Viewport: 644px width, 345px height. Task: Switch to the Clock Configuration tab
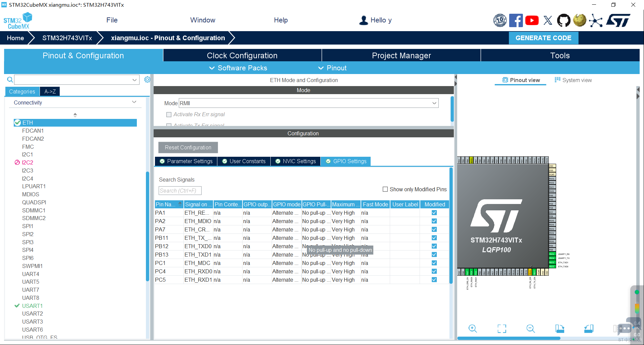242,56
